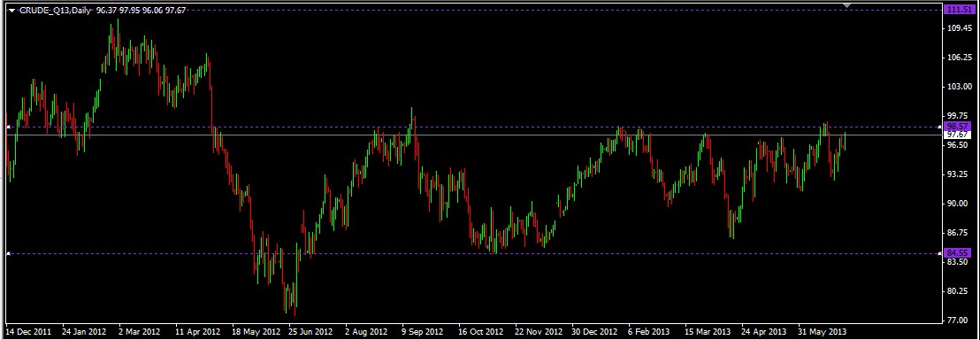
Task: Click the 11 Apr 2012 date label
Action: (x=197, y=331)
